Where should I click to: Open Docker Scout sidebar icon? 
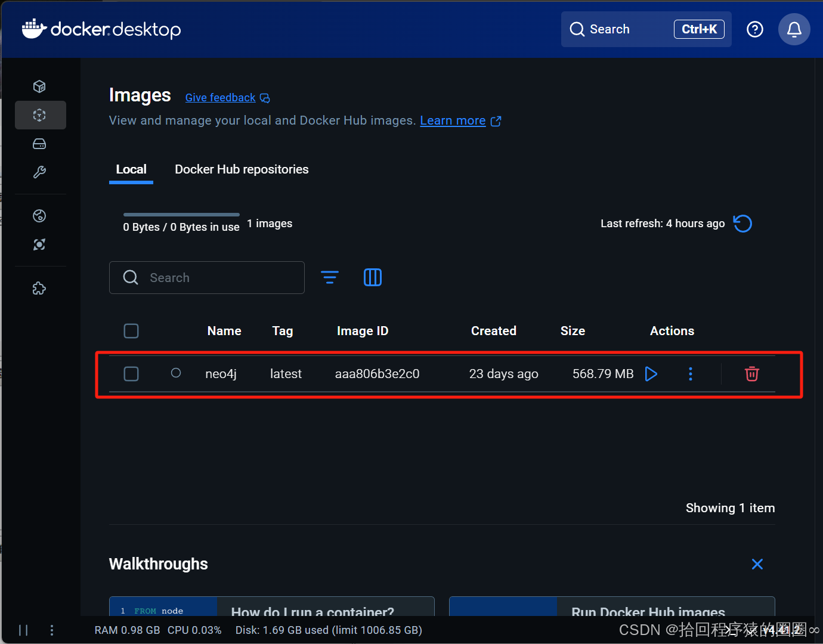click(x=39, y=244)
